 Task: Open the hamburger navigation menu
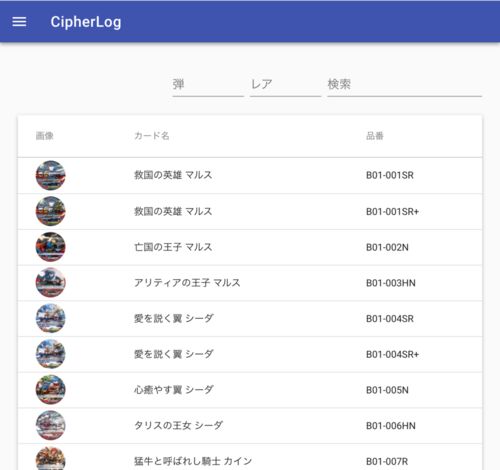coord(19,22)
